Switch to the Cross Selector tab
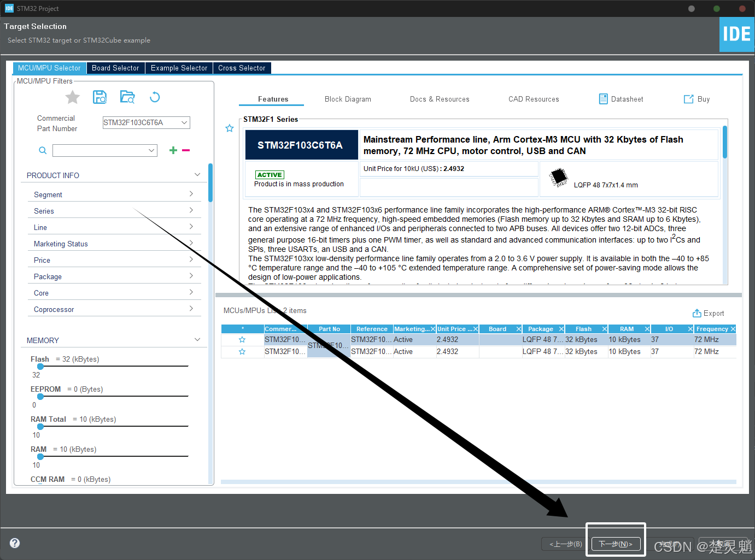This screenshot has width=755, height=560. 242,68
